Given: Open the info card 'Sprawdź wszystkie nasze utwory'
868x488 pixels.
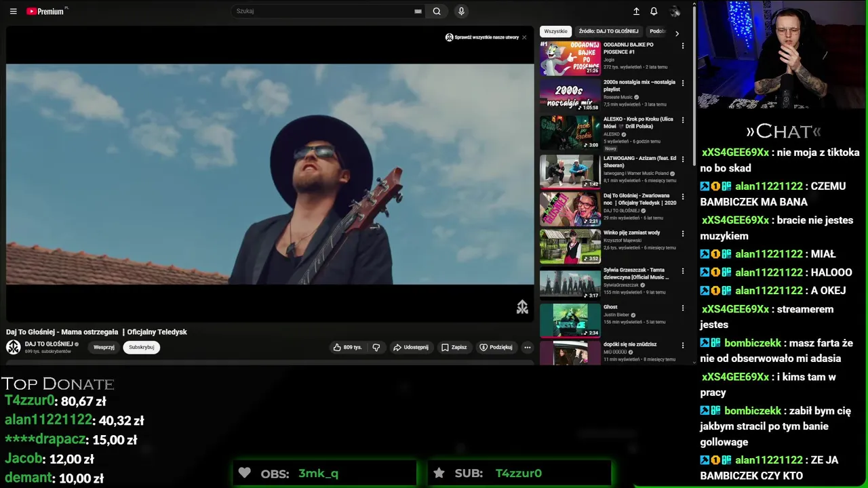Looking at the screenshot, I should [482, 37].
